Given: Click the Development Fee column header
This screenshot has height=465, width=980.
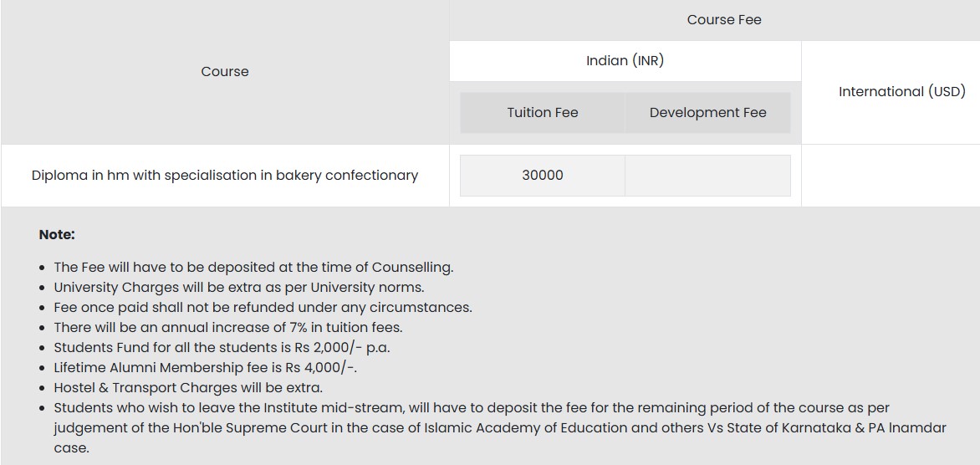Looking at the screenshot, I should 707,113.
